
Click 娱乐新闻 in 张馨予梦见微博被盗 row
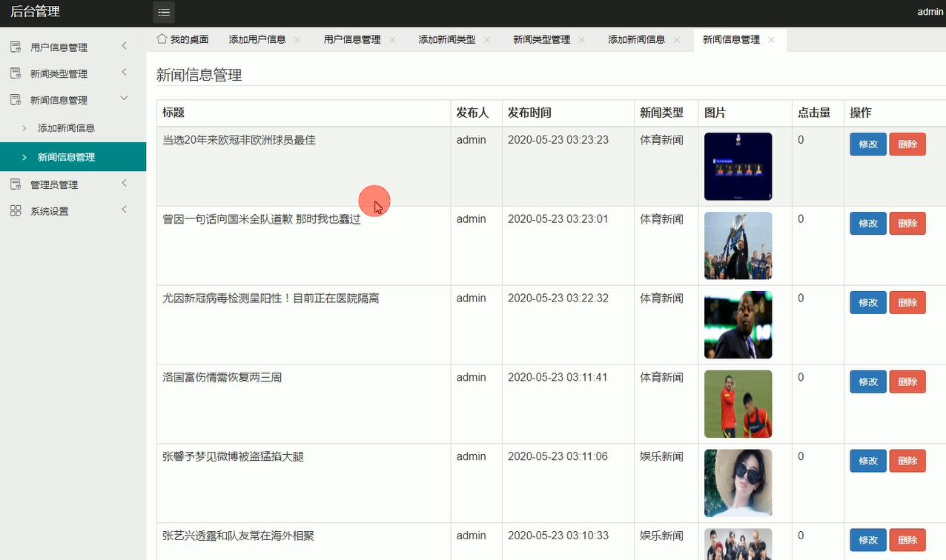pos(662,457)
